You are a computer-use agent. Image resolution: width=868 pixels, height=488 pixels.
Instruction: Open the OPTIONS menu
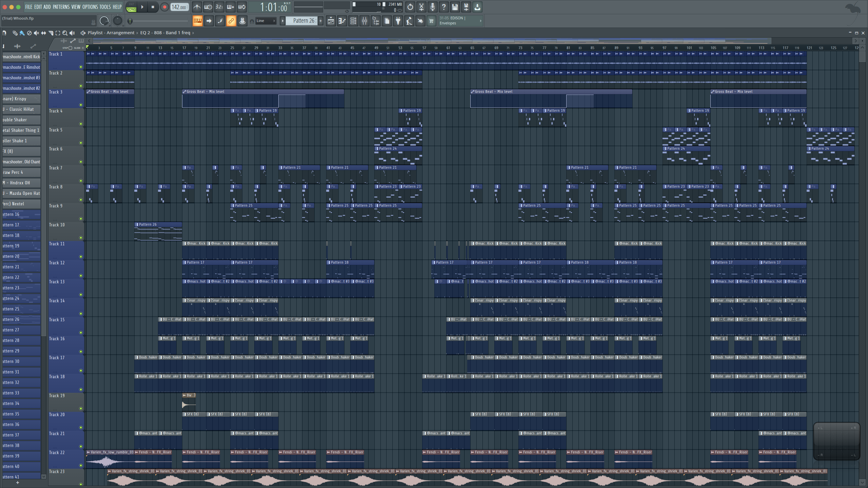90,7
